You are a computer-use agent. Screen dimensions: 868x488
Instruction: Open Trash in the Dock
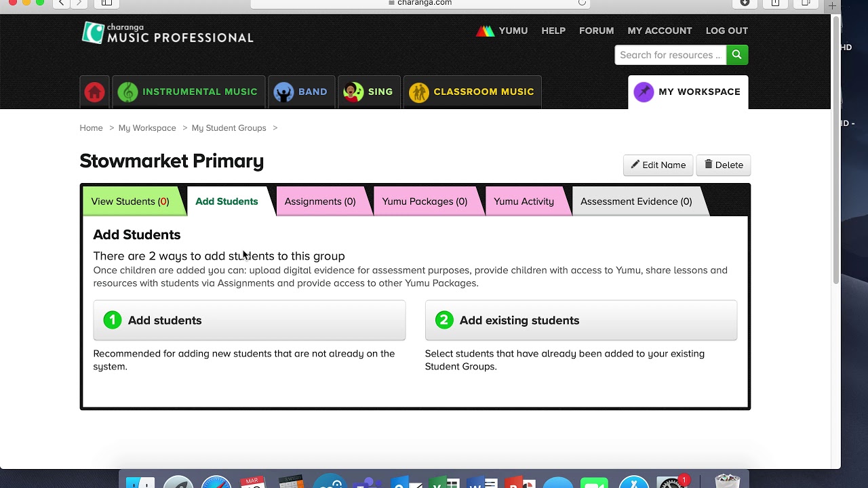pos(727,481)
